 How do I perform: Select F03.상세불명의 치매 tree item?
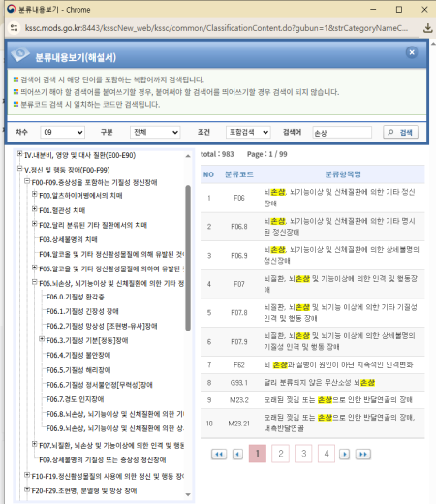pyautogui.click(x=68, y=239)
